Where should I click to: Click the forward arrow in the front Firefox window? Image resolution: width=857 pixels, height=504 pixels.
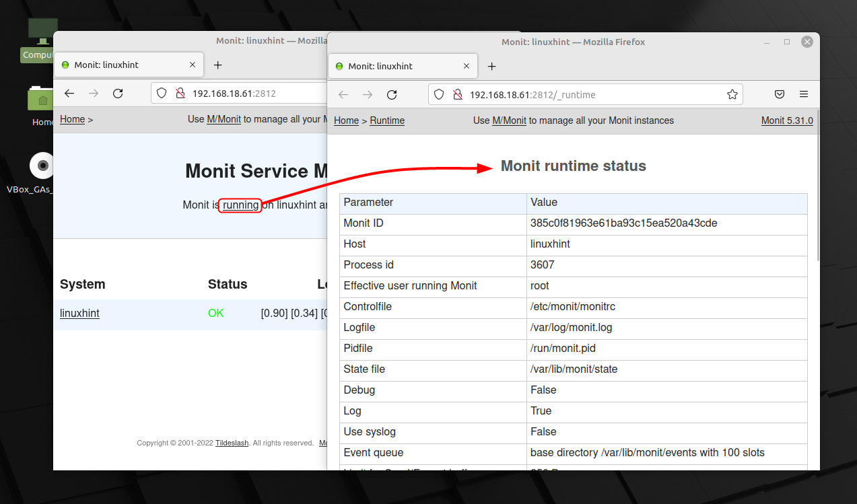[368, 95]
